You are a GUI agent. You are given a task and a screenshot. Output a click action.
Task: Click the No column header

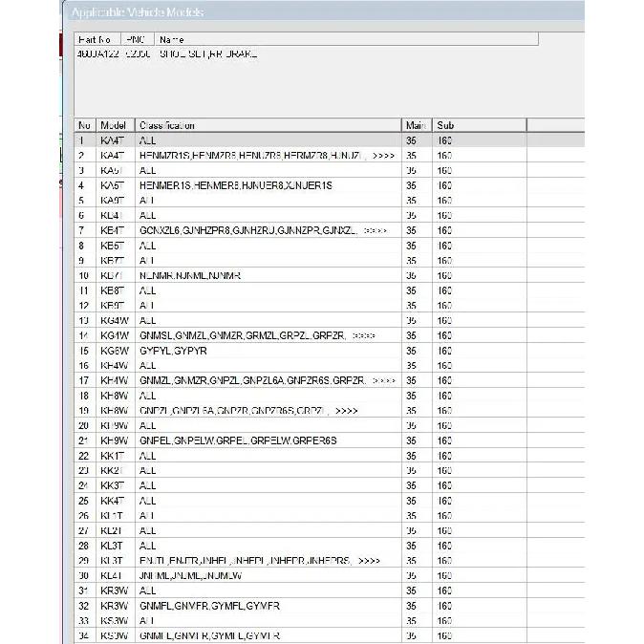85,125
